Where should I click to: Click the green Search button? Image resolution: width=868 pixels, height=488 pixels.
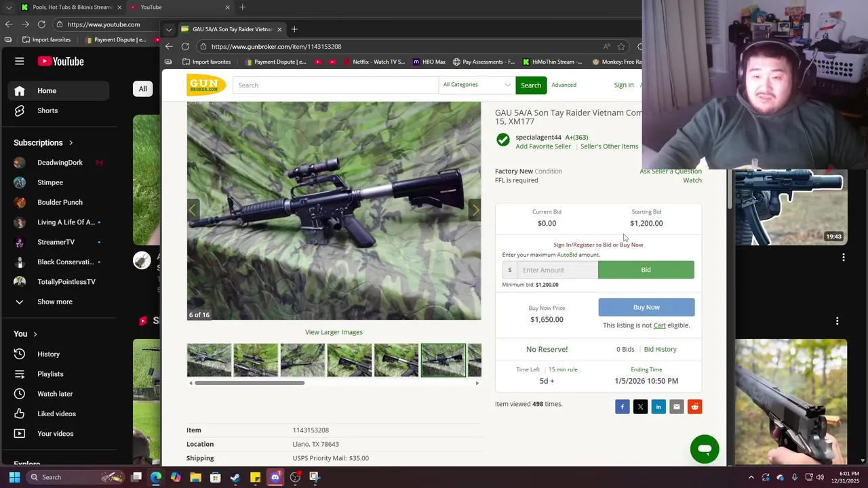531,85
